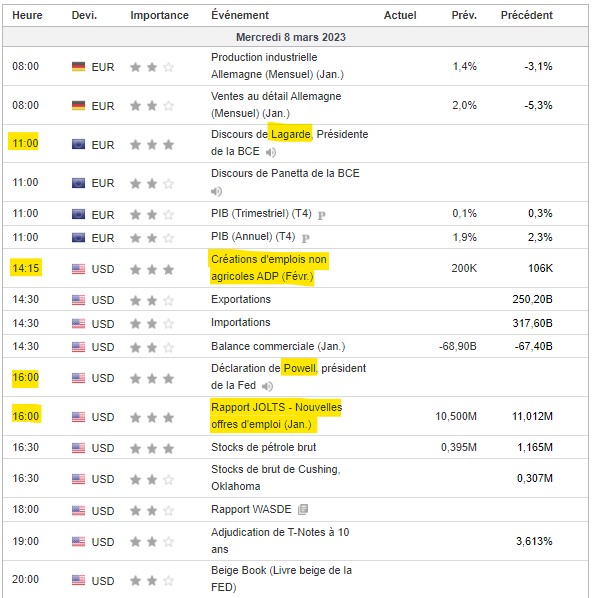Click the EU flag in the Panetta row
Image resolution: width=592 pixels, height=598 pixels.
pyautogui.click(x=79, y=183)
